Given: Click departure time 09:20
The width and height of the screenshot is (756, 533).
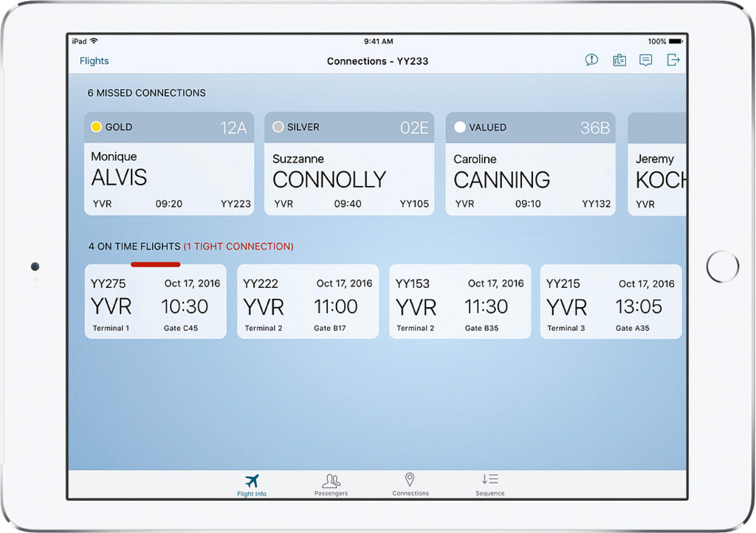Looking at the screenshot, I should pyautogui.click(x=169, y=204).
